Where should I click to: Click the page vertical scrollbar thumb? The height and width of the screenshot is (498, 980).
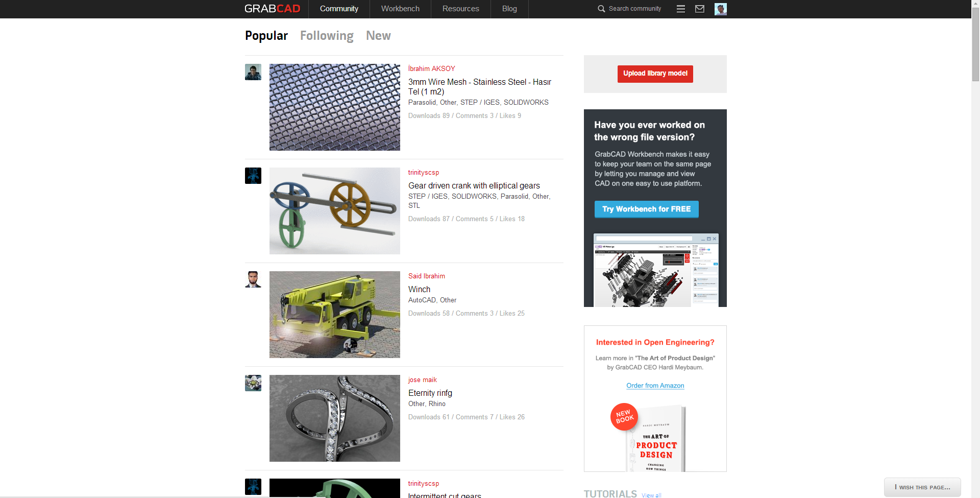coord(975,45)
